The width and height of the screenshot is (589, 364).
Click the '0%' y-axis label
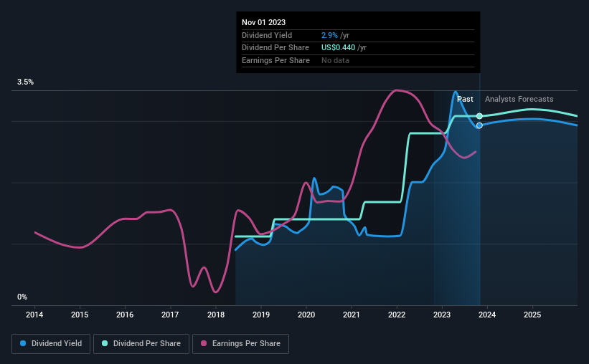[22, 297]
